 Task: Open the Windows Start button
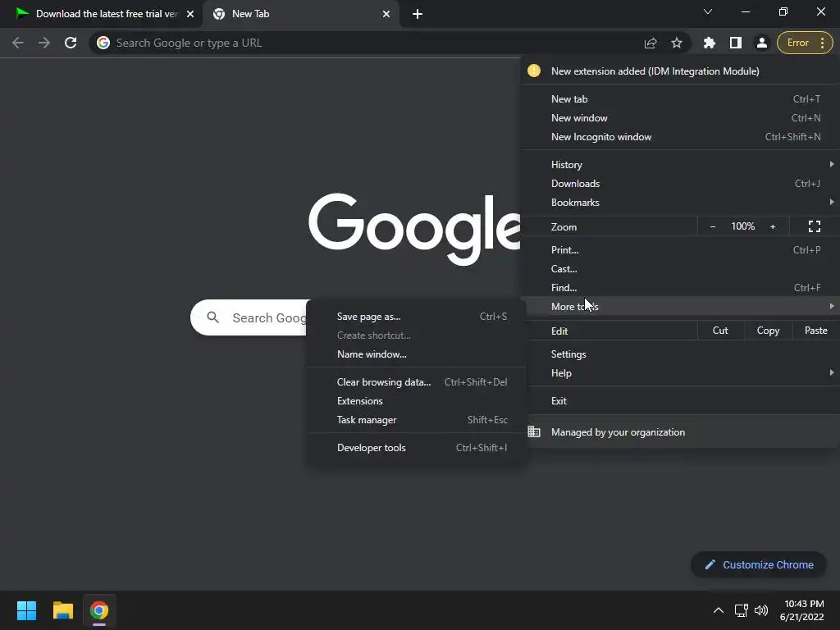[26, 610]
